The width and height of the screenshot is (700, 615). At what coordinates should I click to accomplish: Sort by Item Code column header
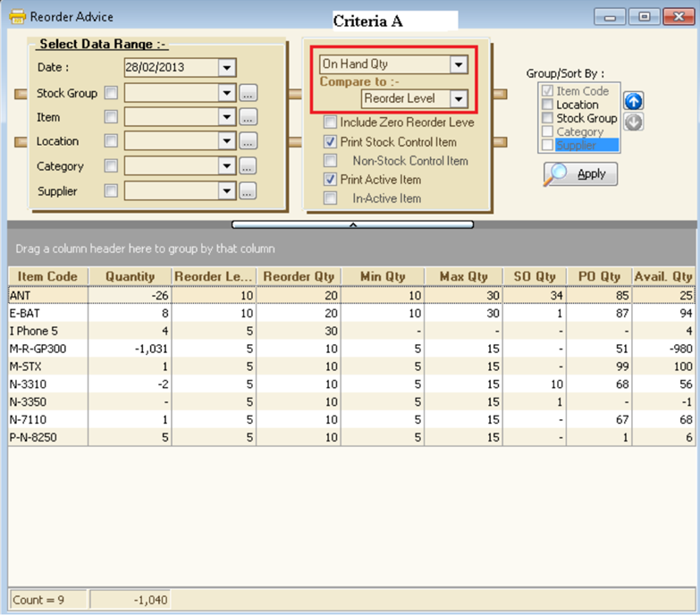[x=47, y=276]
